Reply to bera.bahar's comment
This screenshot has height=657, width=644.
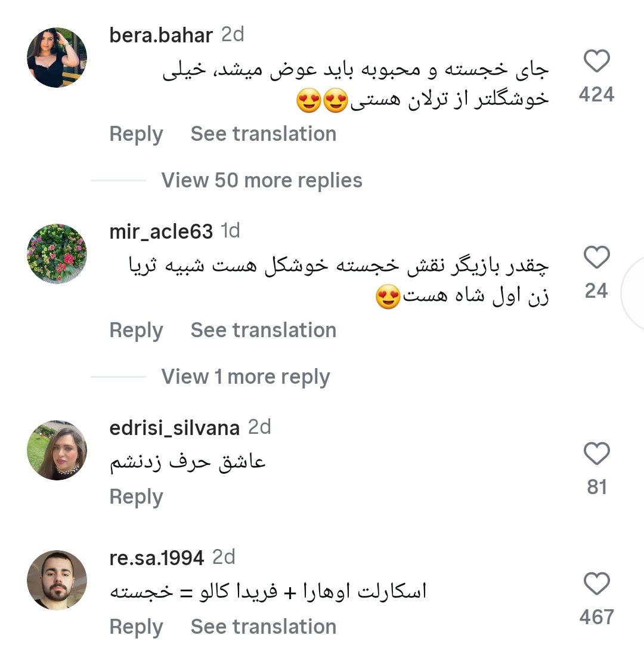(136, 134)
